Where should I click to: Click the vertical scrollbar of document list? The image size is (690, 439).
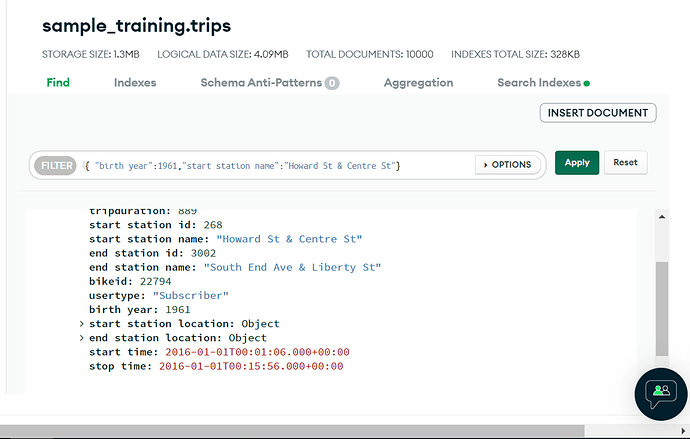[x=658, y=310]
